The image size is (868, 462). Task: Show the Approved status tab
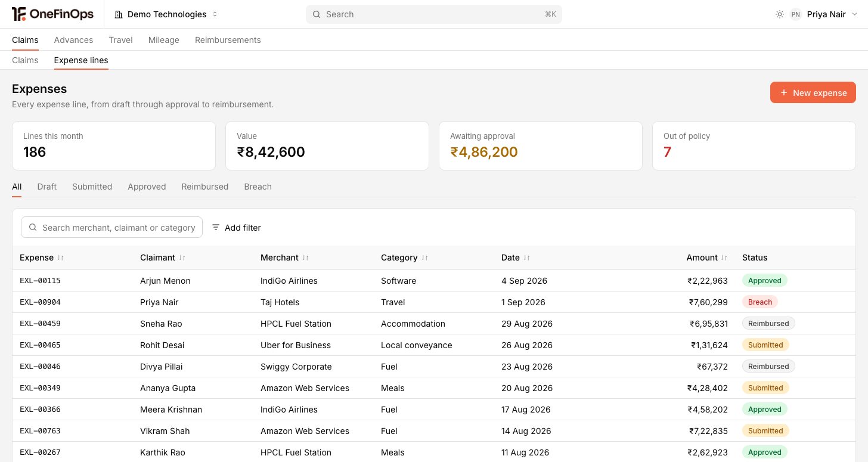click(x=147, y=187)
